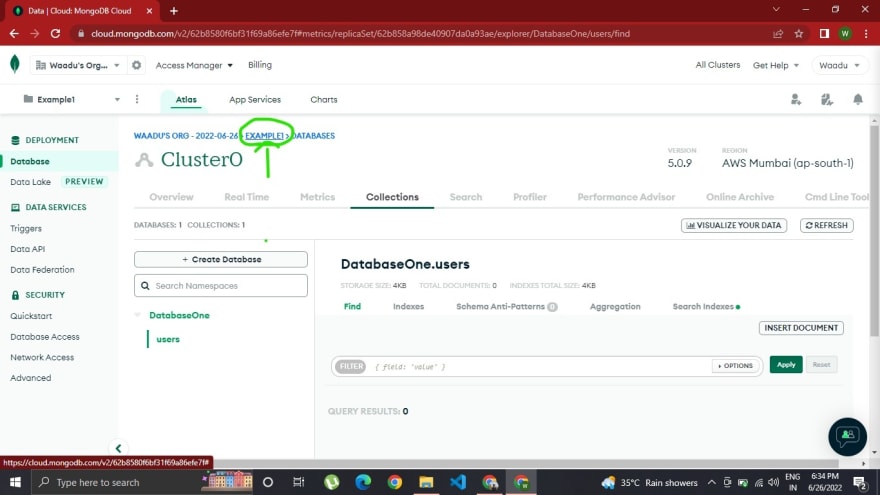Open organization settings gear icon
This screenshot has width=880, height=495.
click(136, 65)
